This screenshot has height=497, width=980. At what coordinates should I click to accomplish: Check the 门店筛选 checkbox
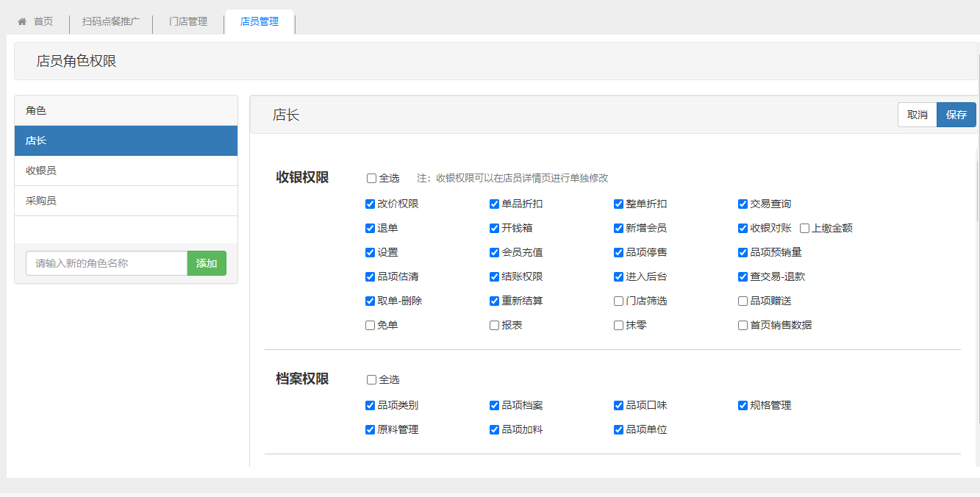619,301
